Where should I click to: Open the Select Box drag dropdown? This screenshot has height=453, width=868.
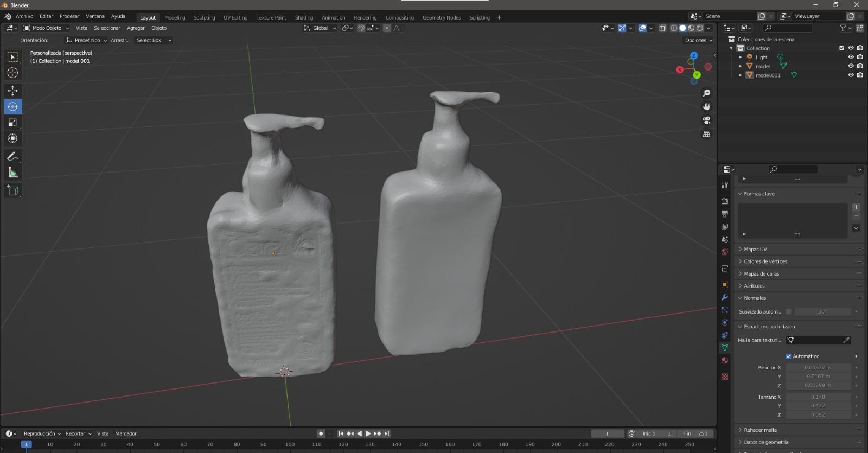coord(154,40)
